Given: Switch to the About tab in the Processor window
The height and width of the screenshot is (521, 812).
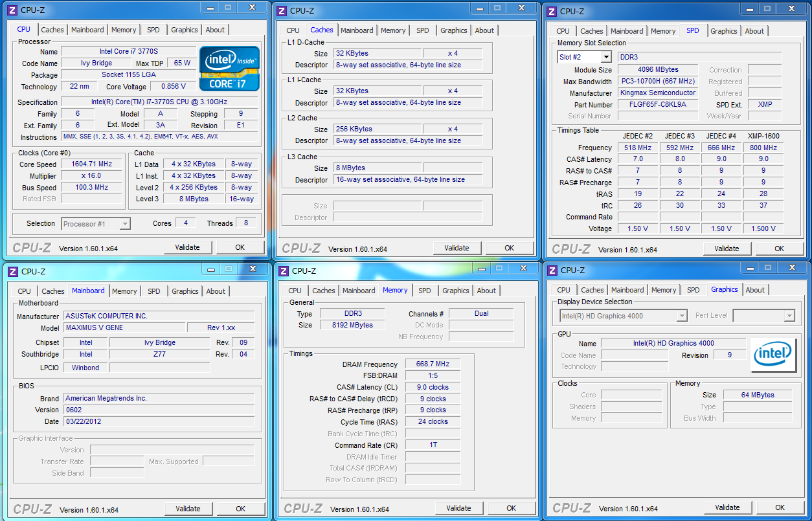Looking at the screenshot, I should point(215,30).
